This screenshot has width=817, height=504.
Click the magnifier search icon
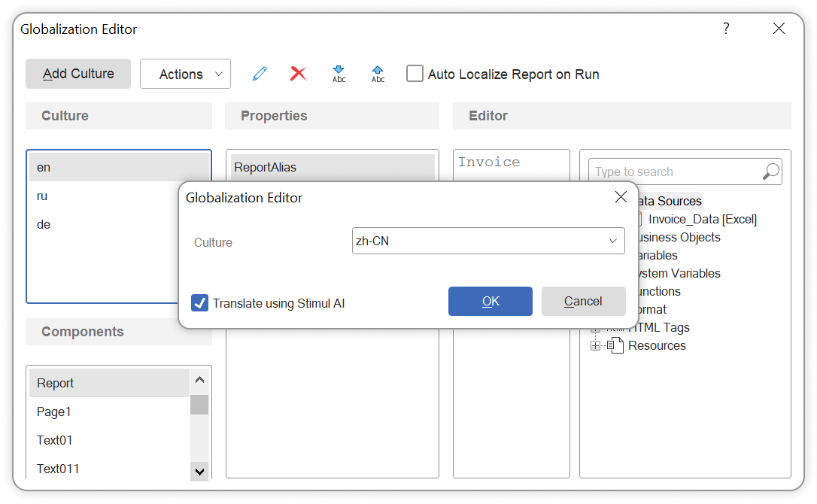[x=770, y=172]
